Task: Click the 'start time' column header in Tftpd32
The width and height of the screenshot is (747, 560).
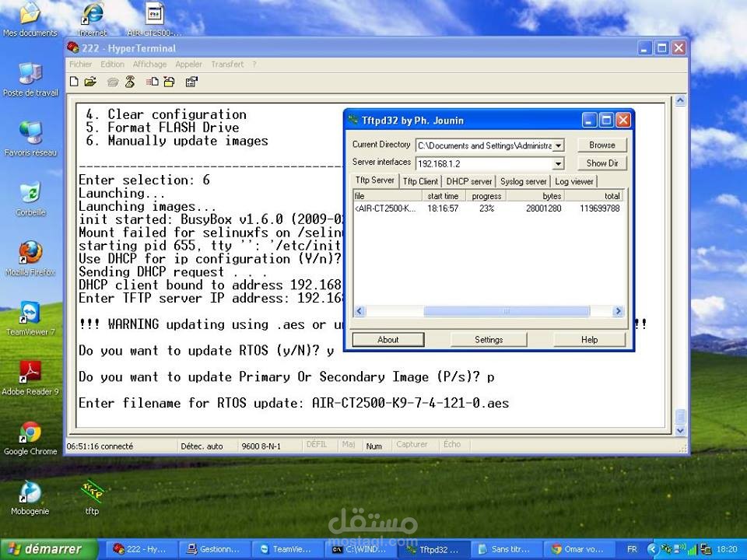Action: point(444,196)
